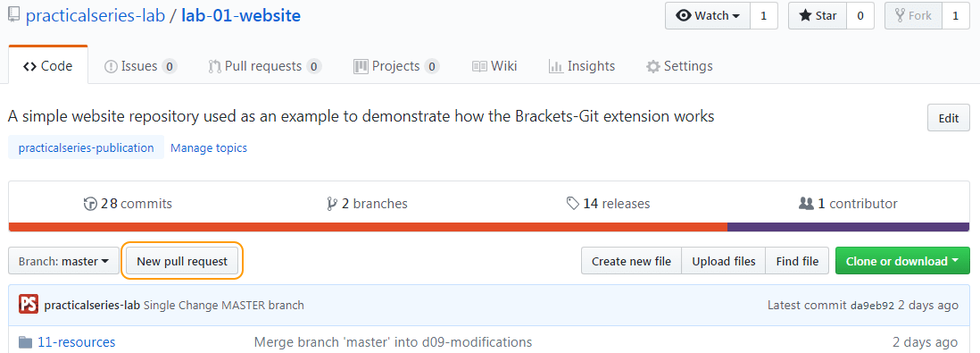Switch to the Pull requests tab

tap(265, 66)
